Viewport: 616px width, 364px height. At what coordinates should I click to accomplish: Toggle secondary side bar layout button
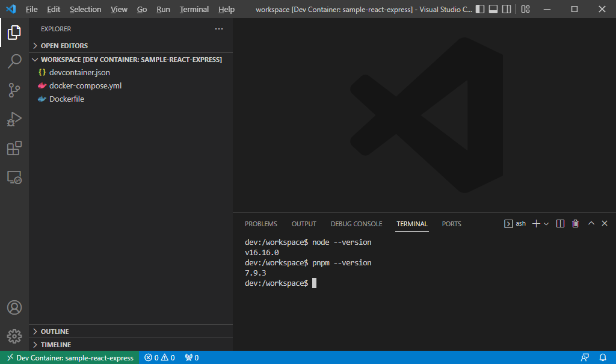pyautogui.click(x=507, y=9)
